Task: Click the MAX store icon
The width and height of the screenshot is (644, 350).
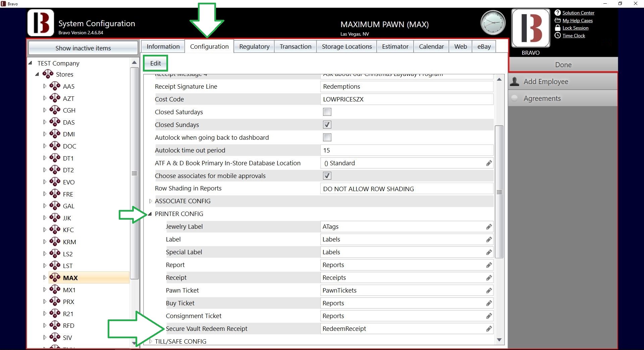Action: point(55,277)
